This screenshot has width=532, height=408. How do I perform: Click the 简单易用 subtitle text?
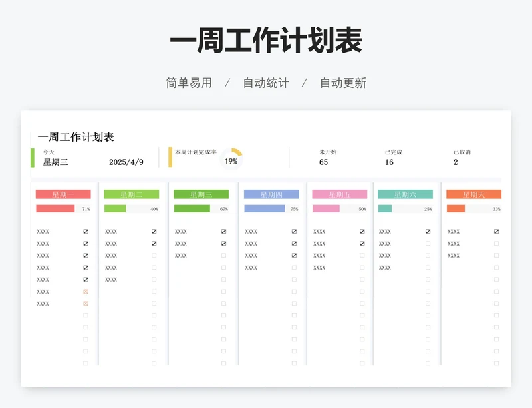coord(189,83)
